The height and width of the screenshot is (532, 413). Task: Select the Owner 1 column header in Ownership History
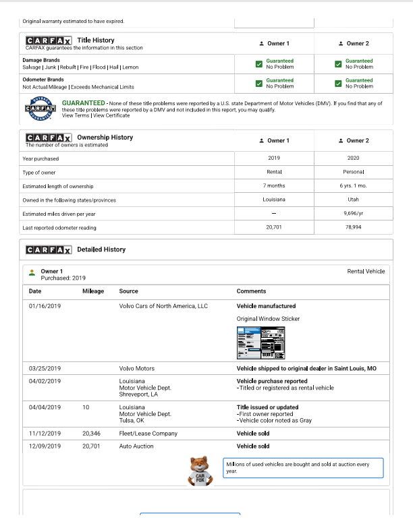[277, 141]
